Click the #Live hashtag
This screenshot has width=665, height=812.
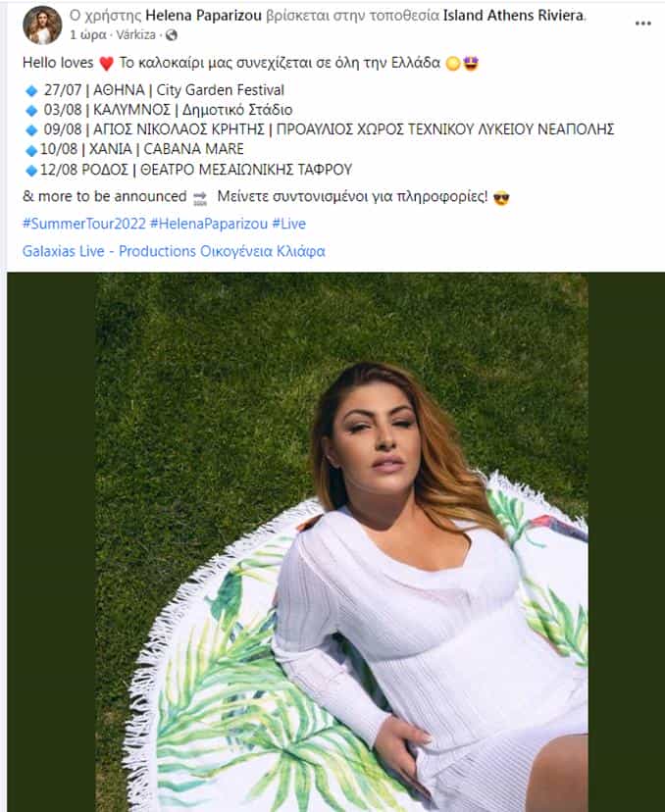[289, 224]
